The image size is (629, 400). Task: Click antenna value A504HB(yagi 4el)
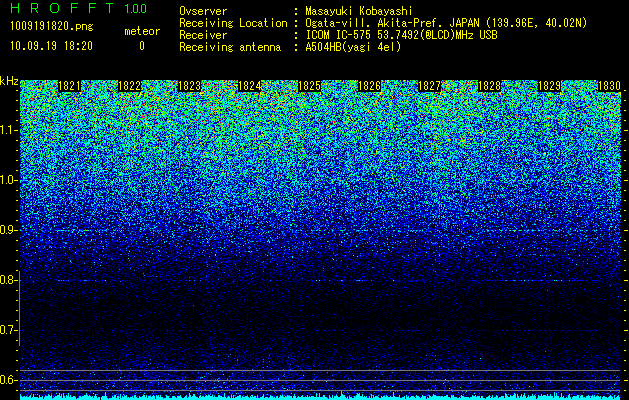353,47
